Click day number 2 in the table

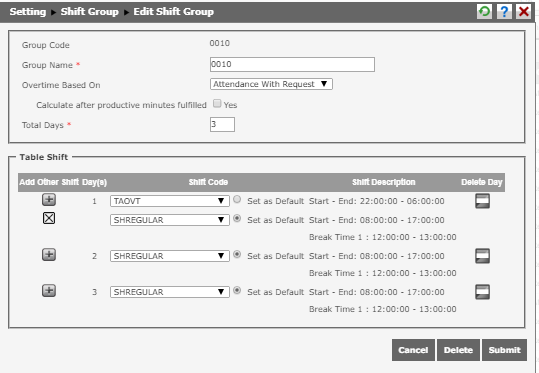pyautogui.click(x=95, y=256)
